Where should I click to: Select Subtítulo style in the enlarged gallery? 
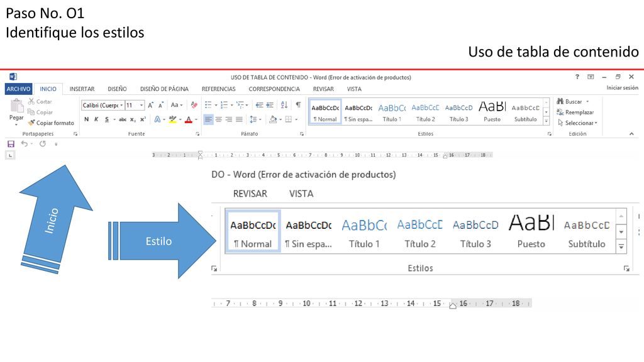[587, 231]
